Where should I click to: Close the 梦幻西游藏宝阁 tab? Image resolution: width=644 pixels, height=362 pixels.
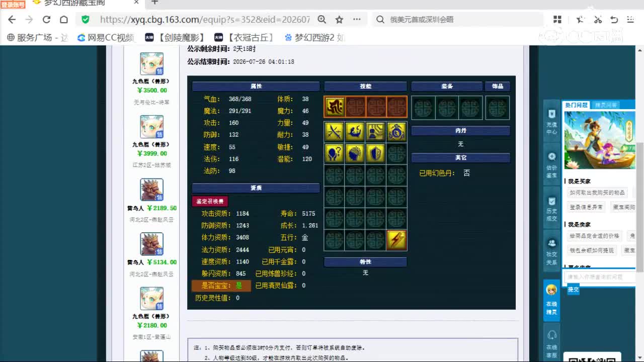tap(136, 3)
